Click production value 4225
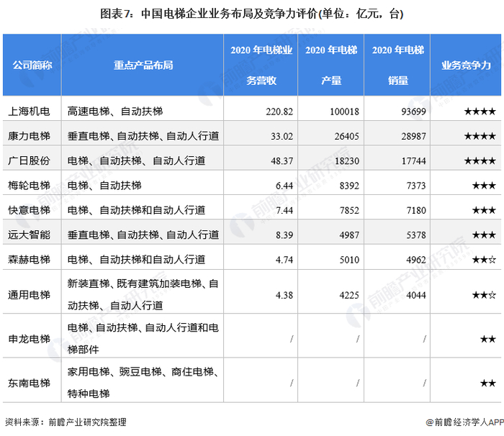Screen dimensions: 504x436 [349, 295]
